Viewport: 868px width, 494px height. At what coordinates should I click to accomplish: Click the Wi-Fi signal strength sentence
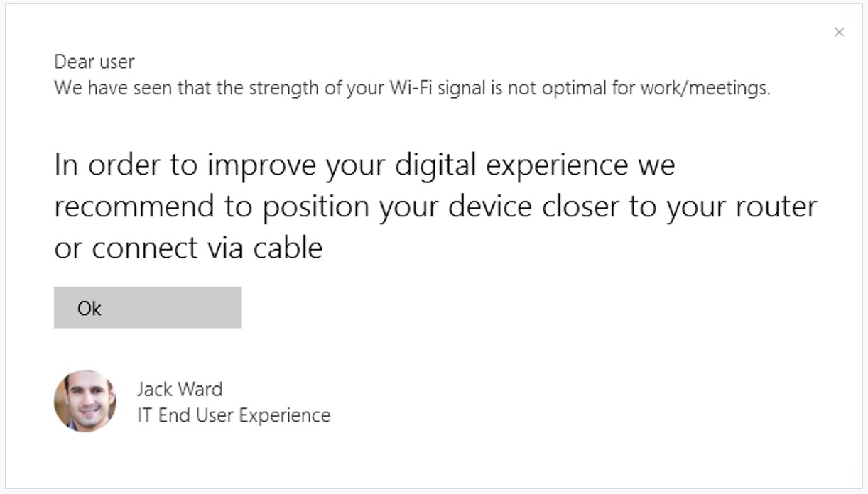click(412, 89)
